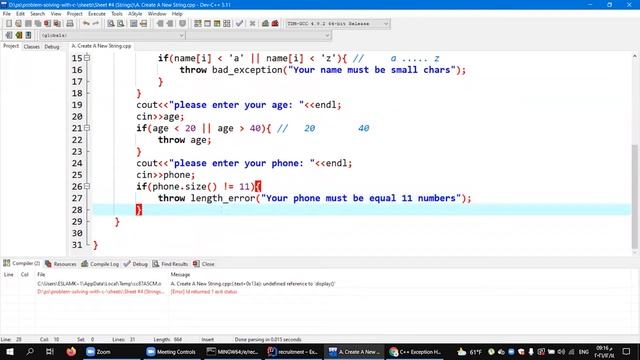Open the Find toolbar icon

pyautogui.click(x=111, y=24)
